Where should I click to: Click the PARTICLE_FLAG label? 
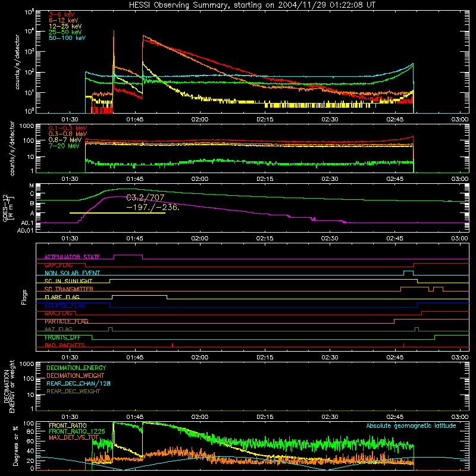[67, 321]
